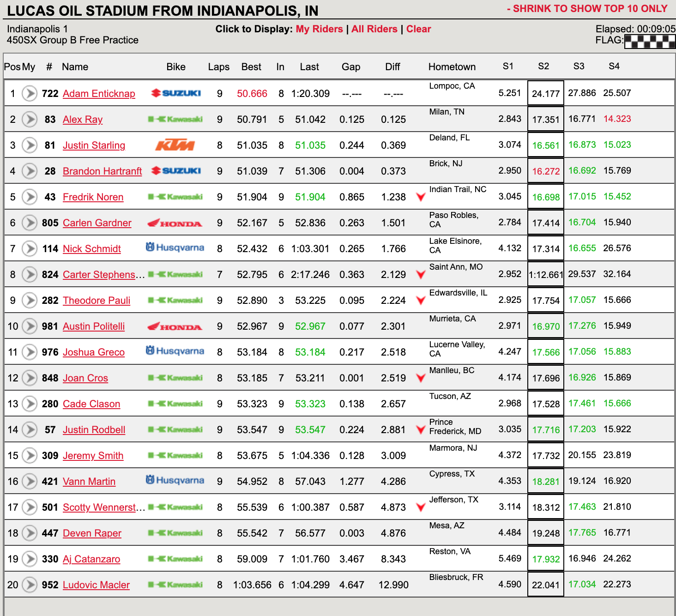The image size is (676, 616).
Task: Display only My Riders
Action: click(x=319, y=29)
